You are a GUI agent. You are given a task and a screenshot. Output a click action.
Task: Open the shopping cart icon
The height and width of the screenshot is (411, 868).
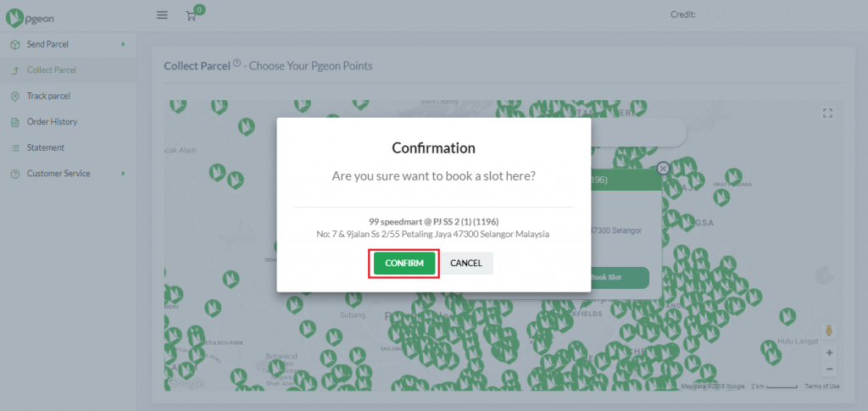pyautogui.click(x=192, y=16)
